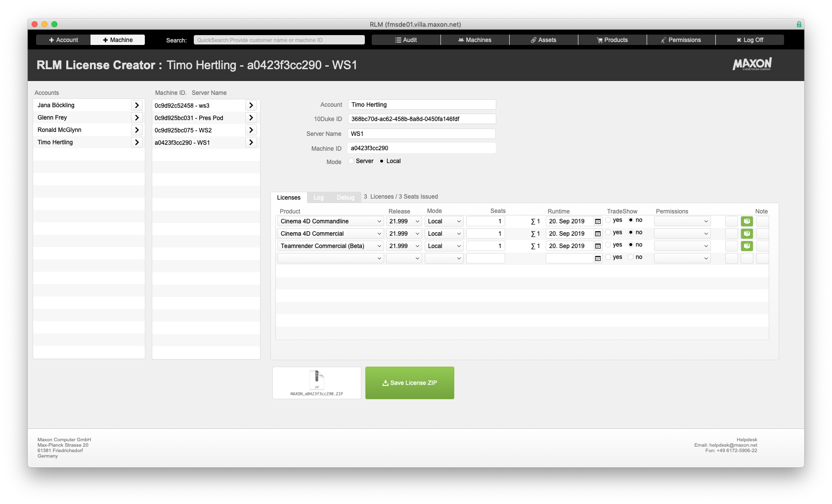This screenshot has width=832, height=504.
Task: Open calendar picker in the empty license row
Action: coord(598,258)
